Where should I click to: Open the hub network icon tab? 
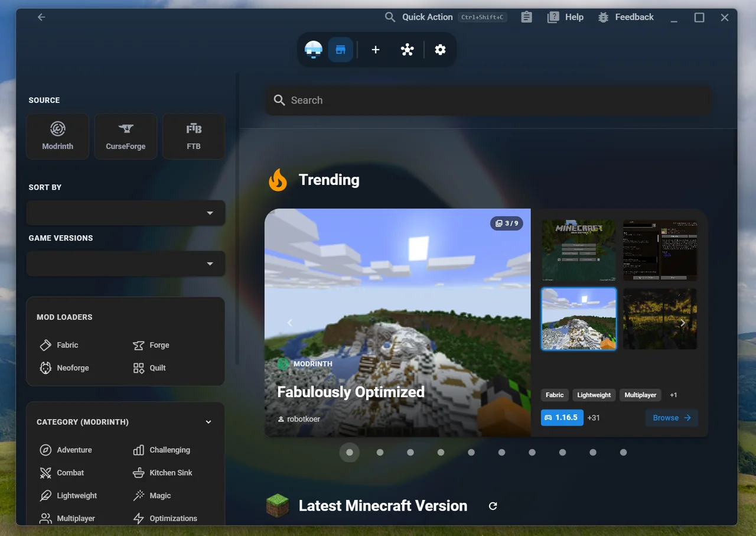point(407,50)
